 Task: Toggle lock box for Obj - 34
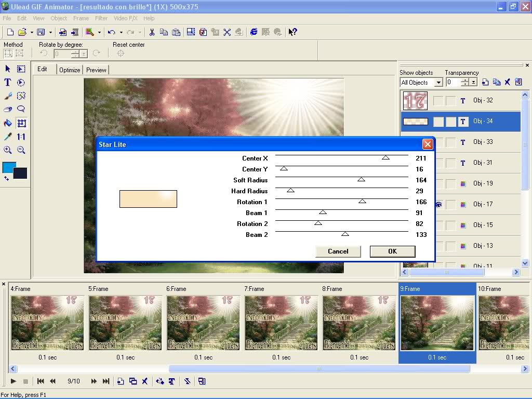(x=450, y=122)
